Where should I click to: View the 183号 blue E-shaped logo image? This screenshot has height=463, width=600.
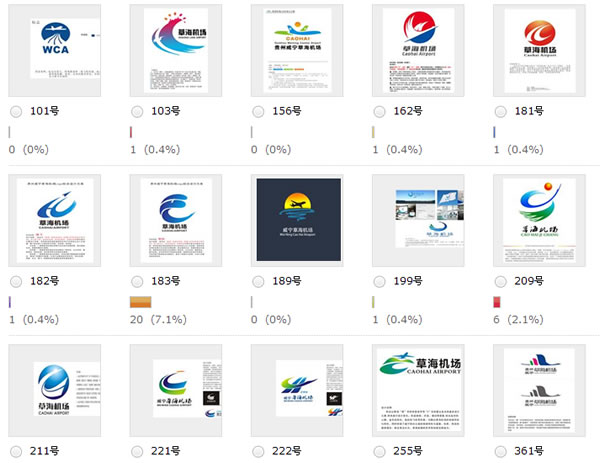pyautogui.click(x=176, y=221)
